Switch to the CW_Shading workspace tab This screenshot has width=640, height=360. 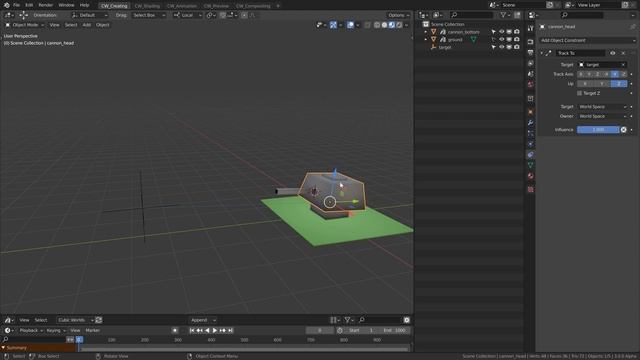click(147, 6)
